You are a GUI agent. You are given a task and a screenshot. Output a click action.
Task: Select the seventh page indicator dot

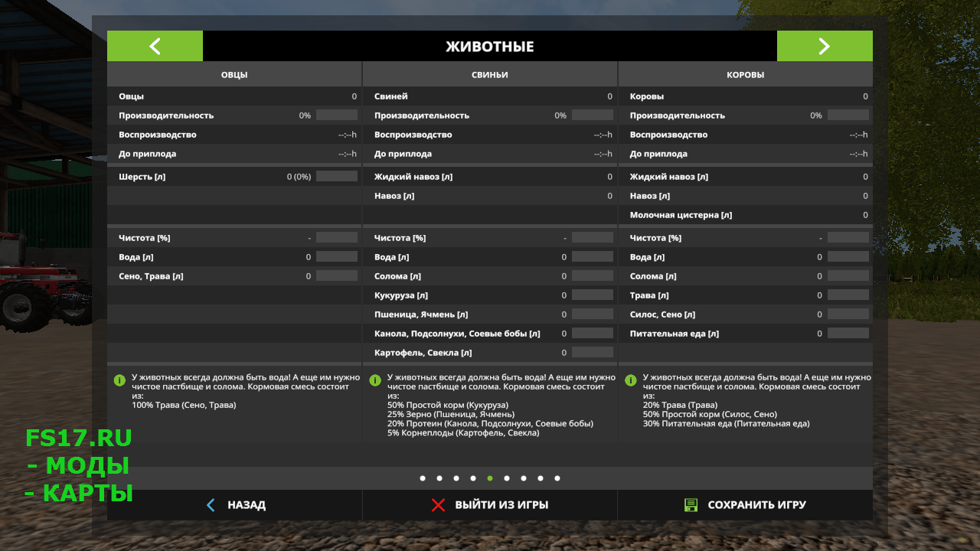524,478
